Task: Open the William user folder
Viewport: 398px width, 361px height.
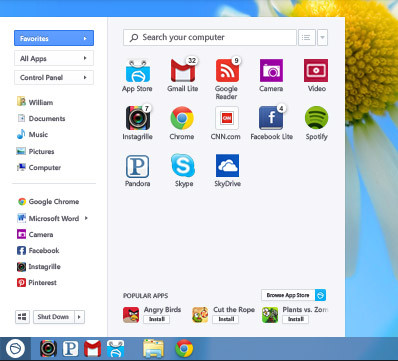Action: [x=35, y=102]
